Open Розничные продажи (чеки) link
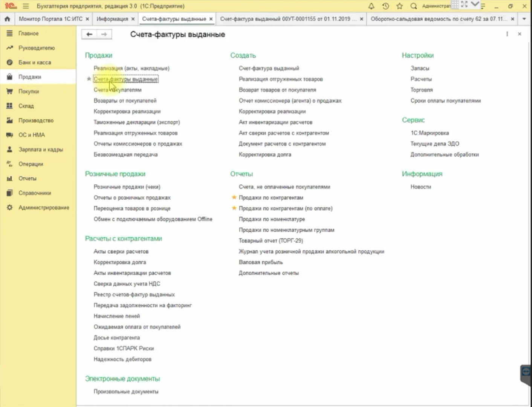Screen dimensions: 532x407 [127, 187]
